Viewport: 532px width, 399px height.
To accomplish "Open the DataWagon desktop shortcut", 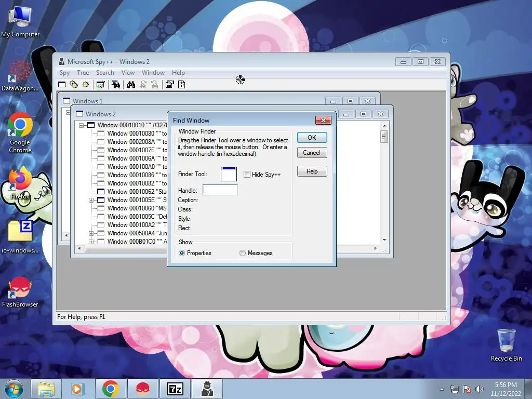I will (20, 76).
